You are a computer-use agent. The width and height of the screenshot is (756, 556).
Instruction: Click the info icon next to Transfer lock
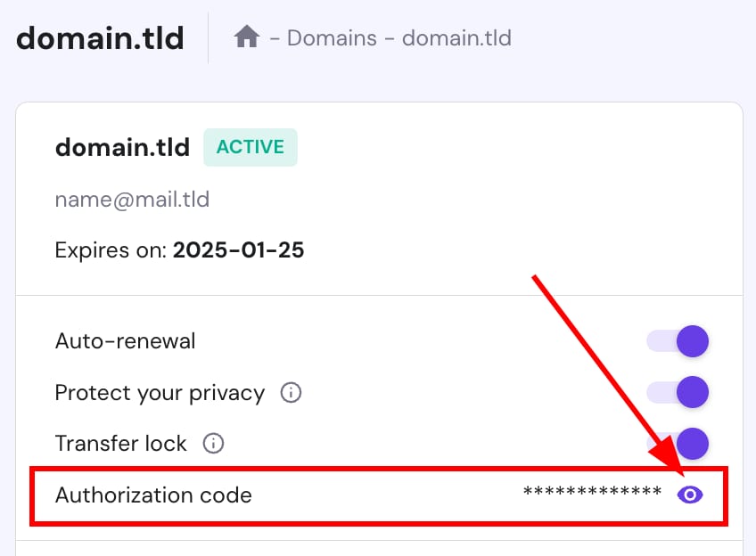tap(213, 443)
